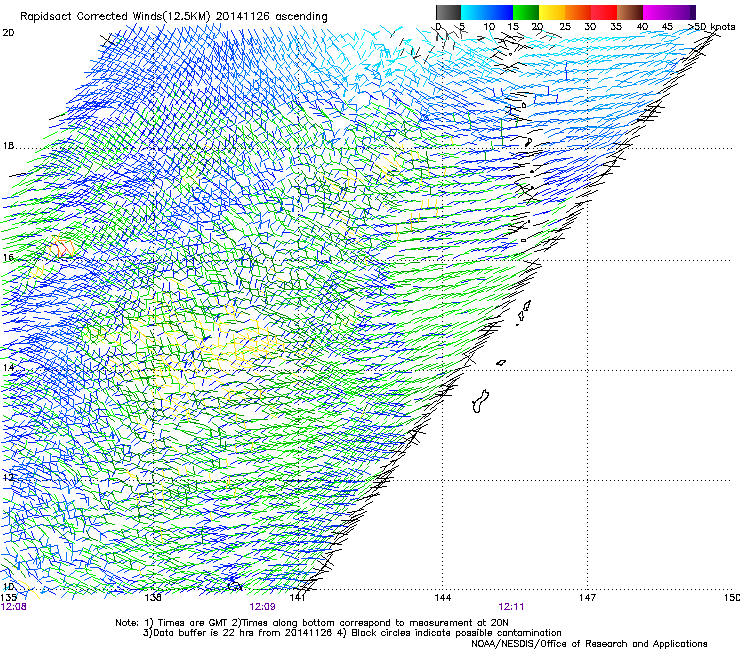Click the purple 12:09 time label

tap(262, 607)
